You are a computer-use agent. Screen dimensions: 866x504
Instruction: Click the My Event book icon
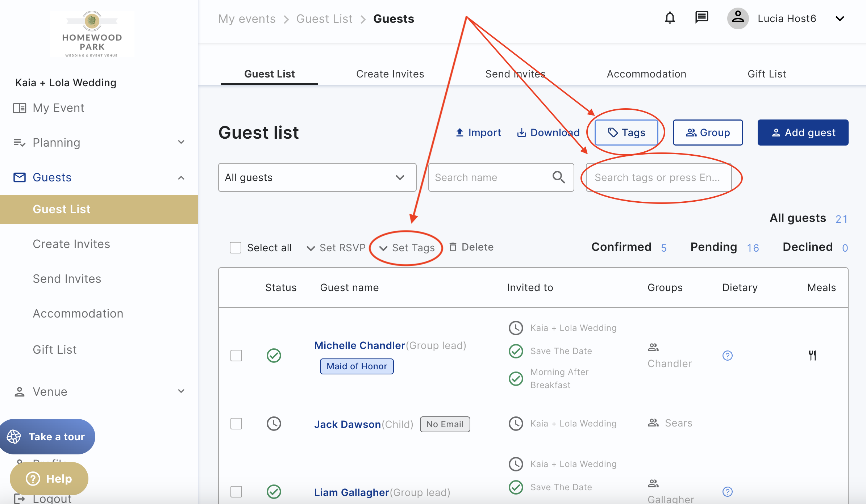[x=20, y=108]
